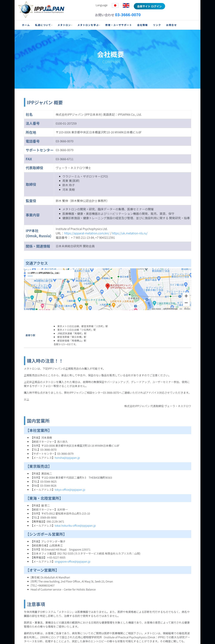The height and width of the screenshot is (644, 215).
Task: Click the IPPJAPAN logo in header
Action: (41, 10)
